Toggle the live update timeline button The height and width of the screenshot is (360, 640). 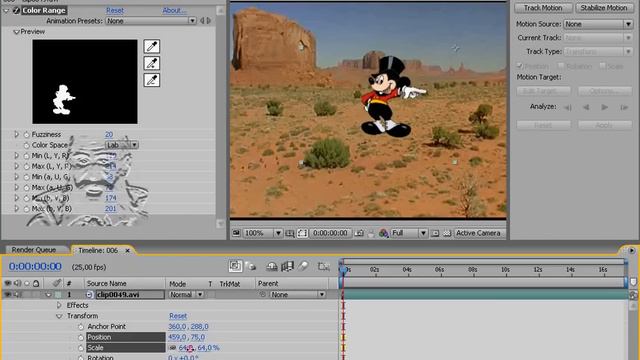235,266
